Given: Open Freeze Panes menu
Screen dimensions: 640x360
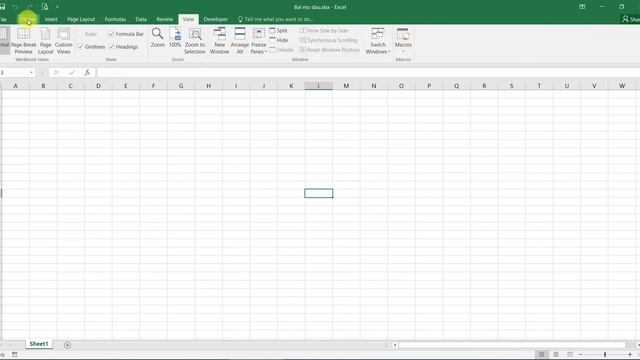Looking at the screenshot, I should point(258,41).
